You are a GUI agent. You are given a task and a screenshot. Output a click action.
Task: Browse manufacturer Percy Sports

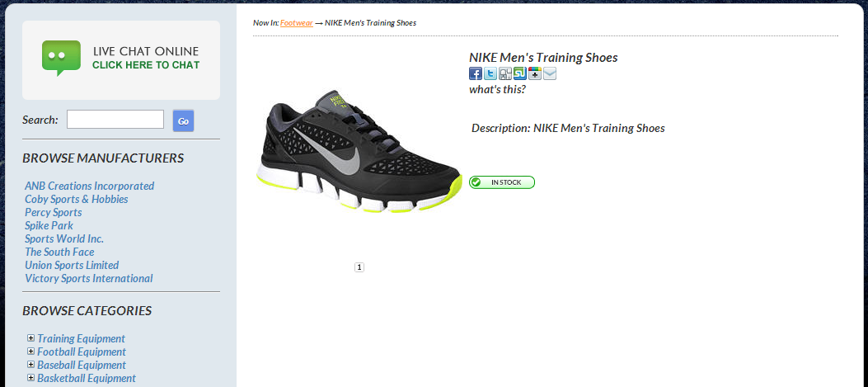click(53, 212)
